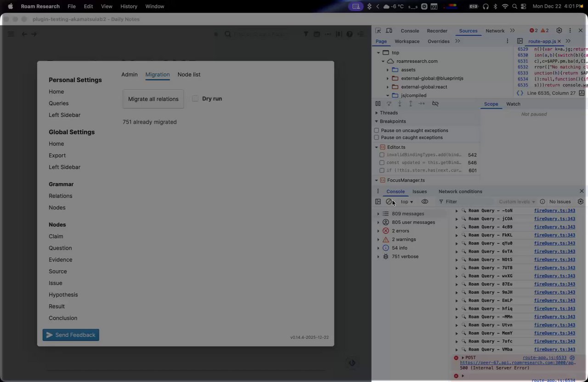Image resolution: width=588 pixels, height=382 pixels.
Task: Open console settings gear icon
Action: tap(581, 202)
